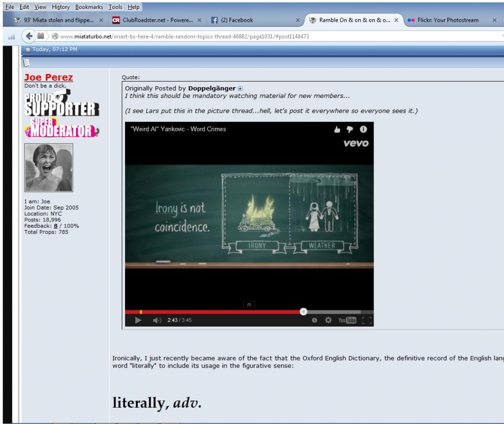Screen dimensions: 504x424
Task: Click the page history icon next to the back button
Action: (x=41, y=36)
